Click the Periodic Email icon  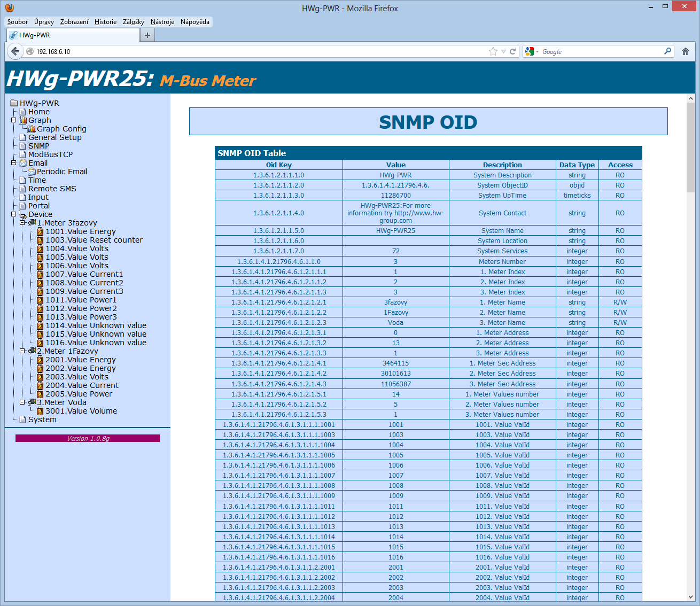click(32, 172)
